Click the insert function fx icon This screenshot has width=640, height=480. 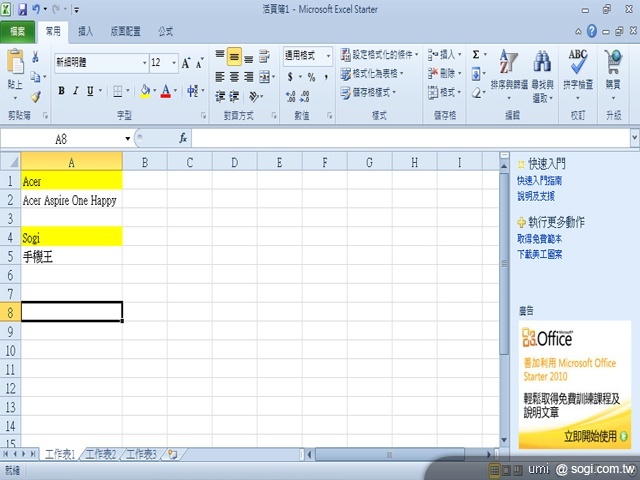[x=183, y=138]
